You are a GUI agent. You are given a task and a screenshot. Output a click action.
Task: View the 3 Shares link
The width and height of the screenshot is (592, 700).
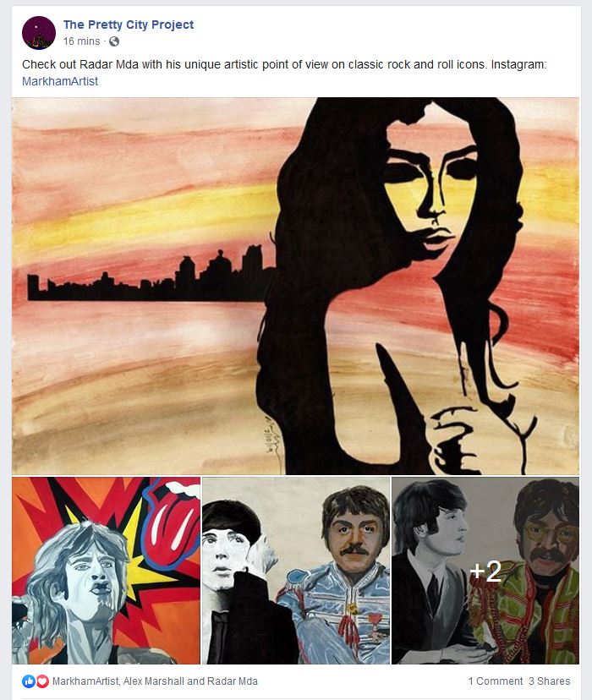550,681
